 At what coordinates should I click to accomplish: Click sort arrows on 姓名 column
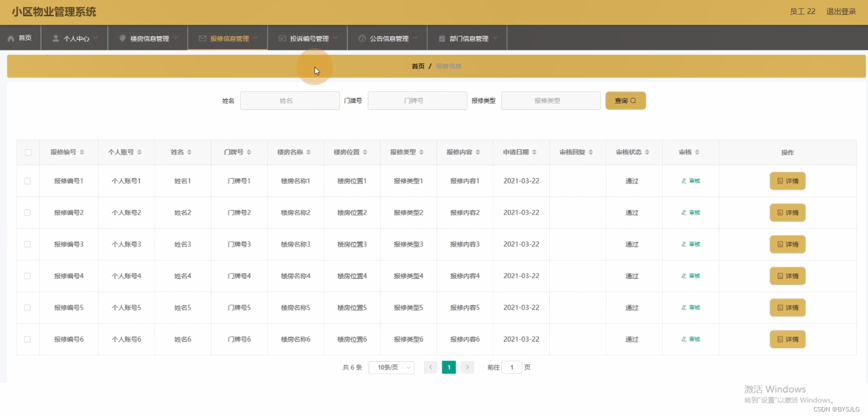coord(189,152)
